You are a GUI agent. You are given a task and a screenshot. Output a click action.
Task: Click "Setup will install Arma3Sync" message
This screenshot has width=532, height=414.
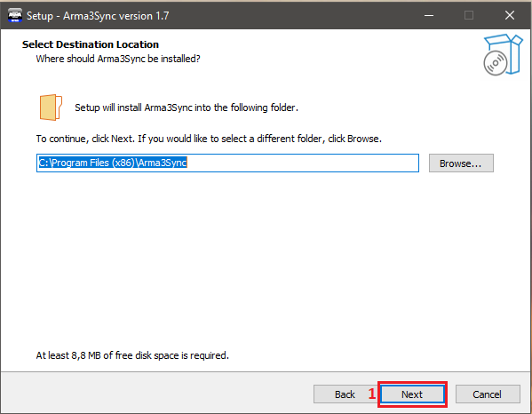pos(187,107)
